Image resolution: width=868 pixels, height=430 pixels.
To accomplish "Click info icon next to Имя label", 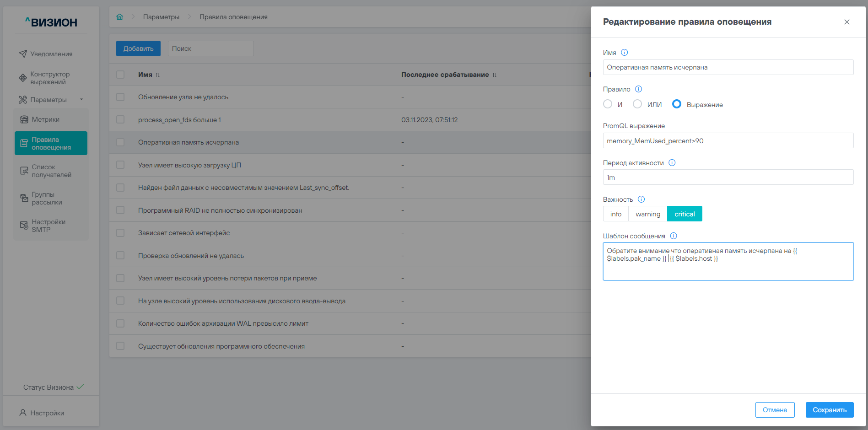I will click(x=624, y=53).
